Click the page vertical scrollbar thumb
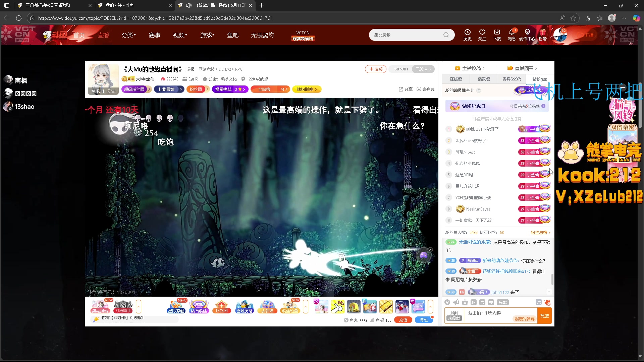This screenshot has height=362, width=644. [x=640, y=106]
